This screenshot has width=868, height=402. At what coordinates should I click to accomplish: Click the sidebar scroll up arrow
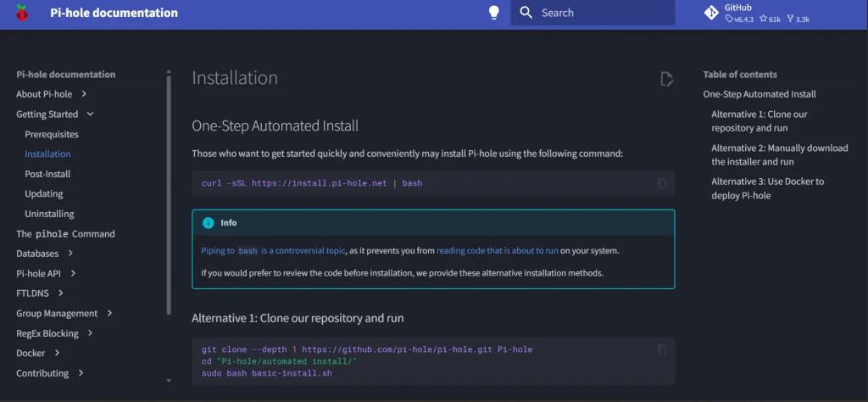[169, 71]
